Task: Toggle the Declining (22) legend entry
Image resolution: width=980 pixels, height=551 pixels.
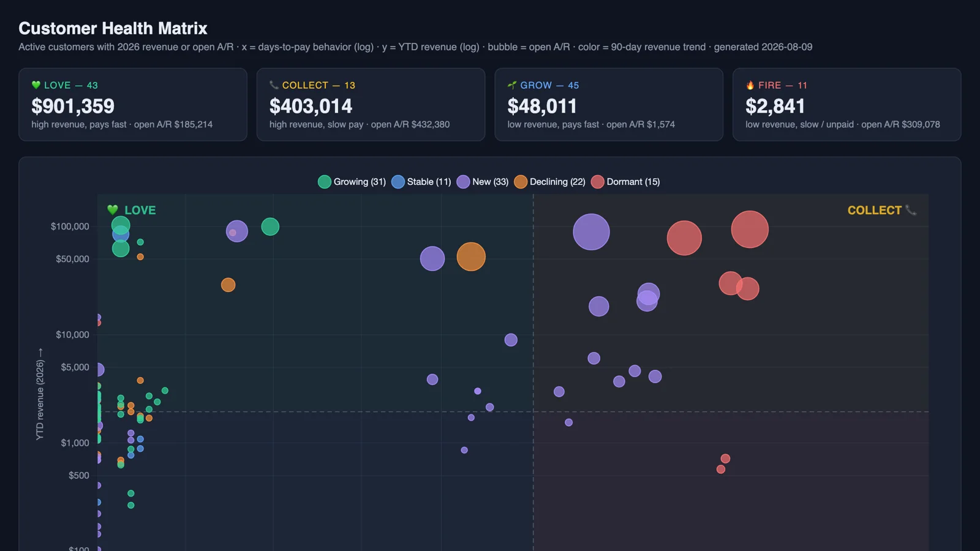Action: pyautogui.click(x=549, y=182)
